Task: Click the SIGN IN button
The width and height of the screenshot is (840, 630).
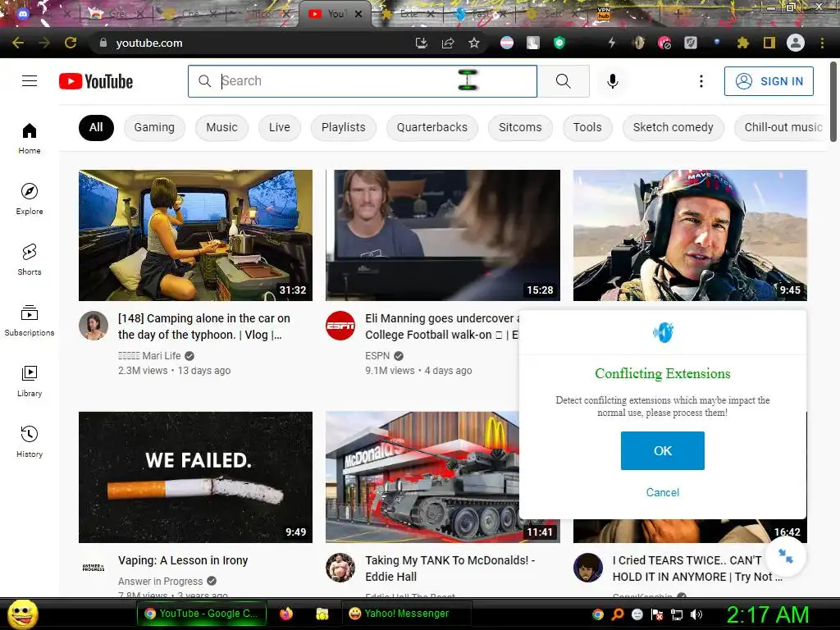Action: 769,81
